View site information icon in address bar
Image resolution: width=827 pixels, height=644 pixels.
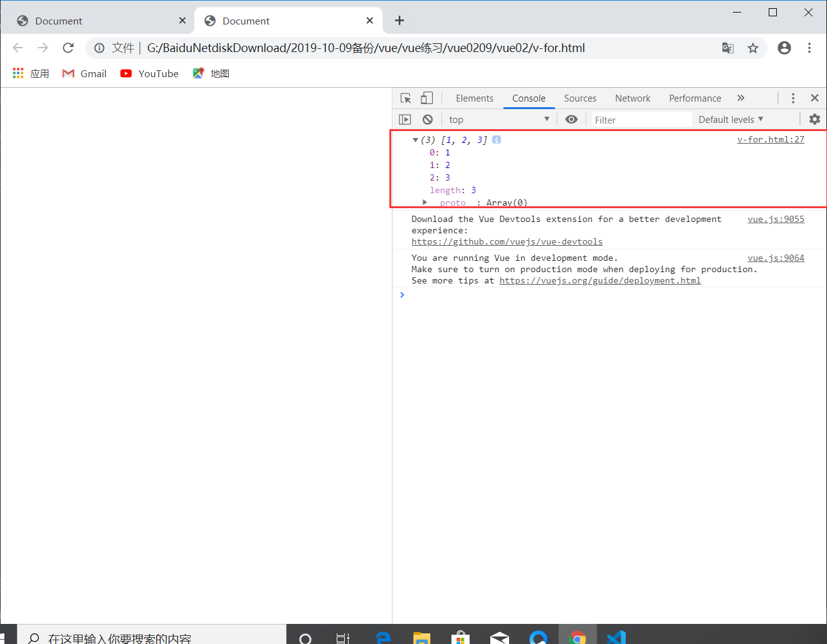[x=99, y=48]
